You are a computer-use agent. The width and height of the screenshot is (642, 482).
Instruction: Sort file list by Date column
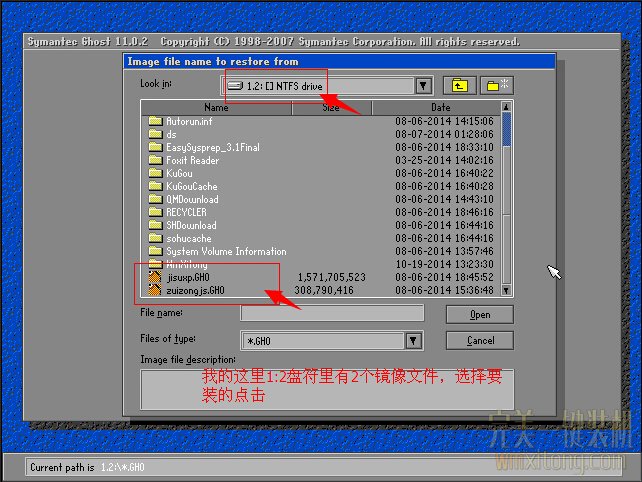click(x=440, y=107)
